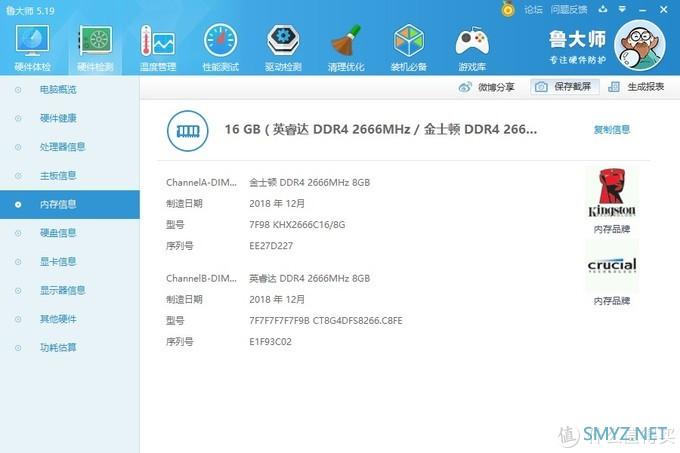The height and width of the screenshot is (453, 680).
Task: Select 显示器信息 in sidebar
Action: coord(62,290)
